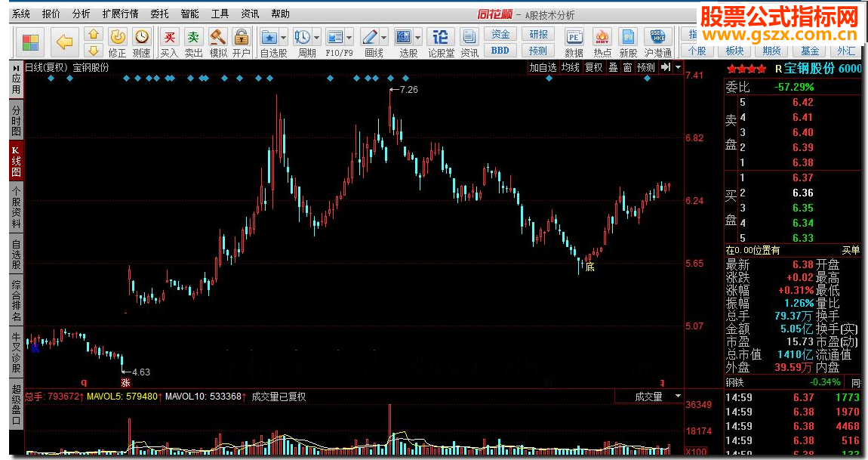
Task: Open the 新股 IPO icon
Action: pos(627,38)
